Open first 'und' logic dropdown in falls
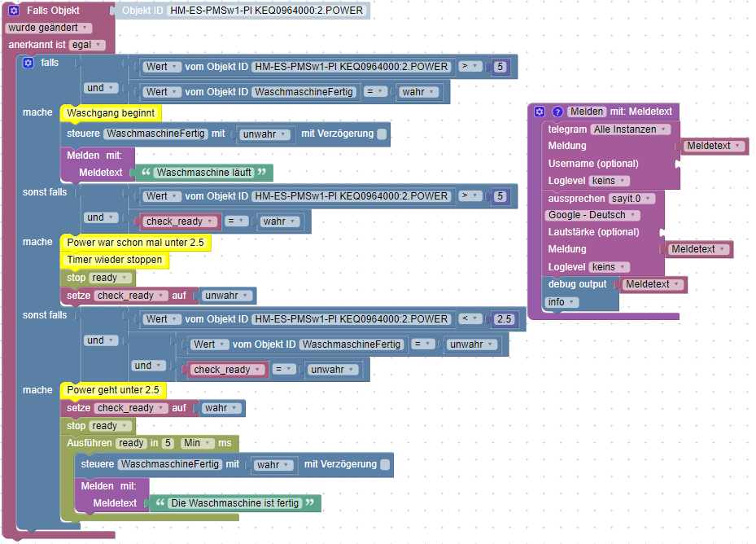Screen dimensions: 756x544 click(x=101, y=88)
